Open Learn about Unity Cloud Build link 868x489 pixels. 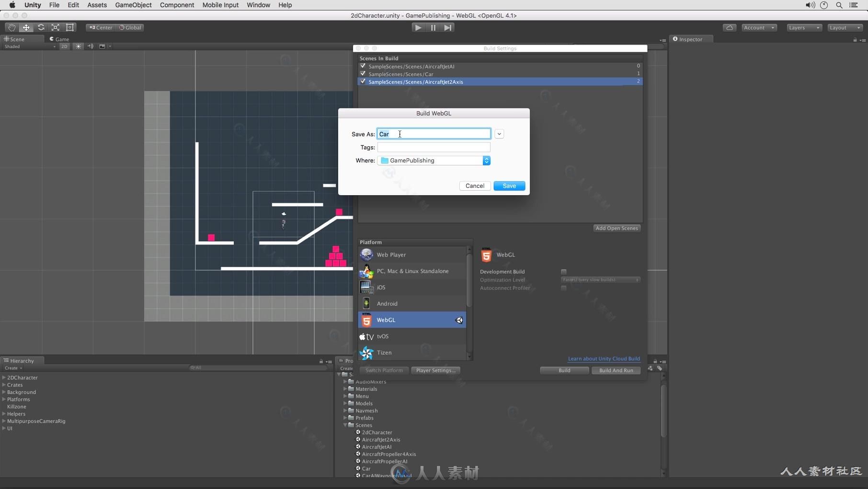point(604,359)
